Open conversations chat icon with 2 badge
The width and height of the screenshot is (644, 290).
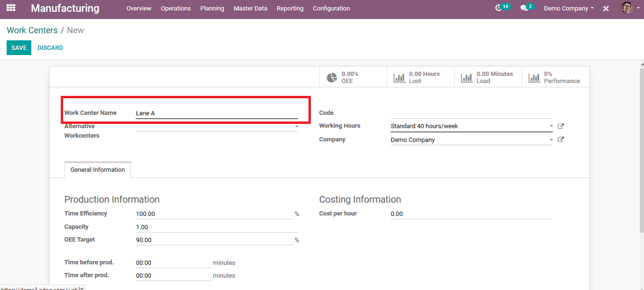[x=526, y=8]
